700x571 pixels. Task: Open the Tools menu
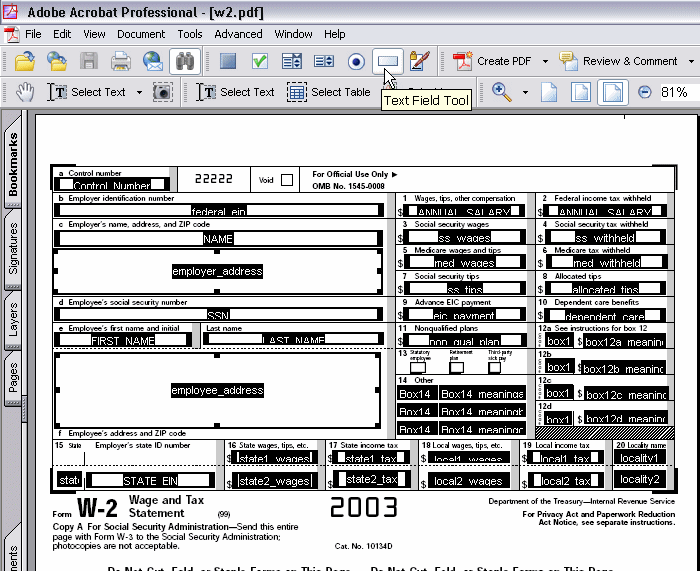coord(190,34)
